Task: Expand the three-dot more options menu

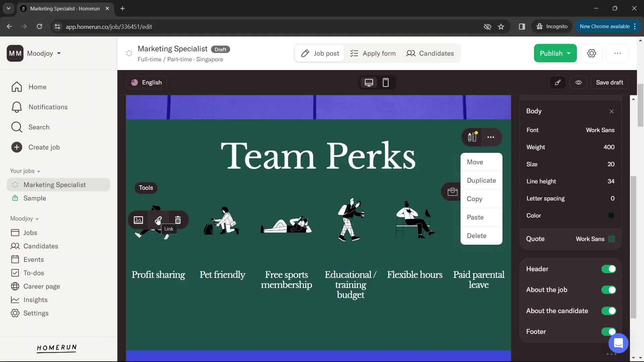Action: click(490, 137)
